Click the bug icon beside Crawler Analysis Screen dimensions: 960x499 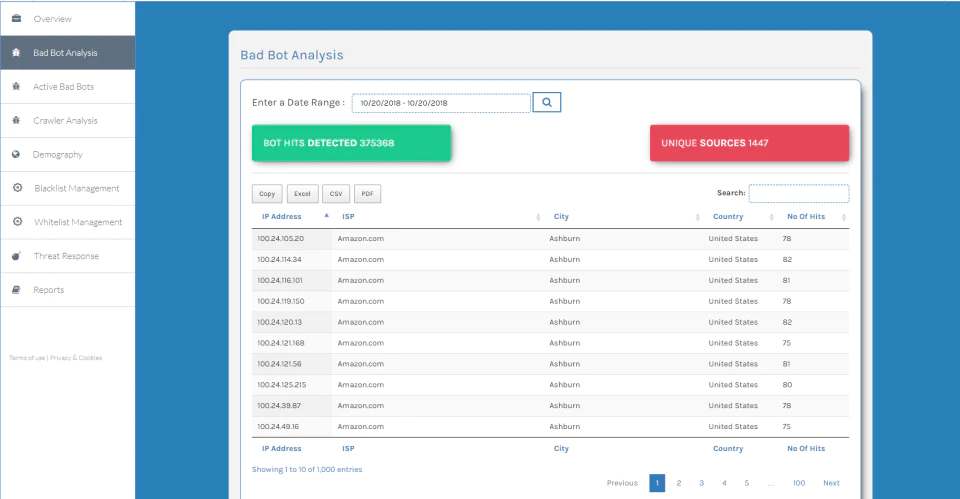click(x=17, y=120)
